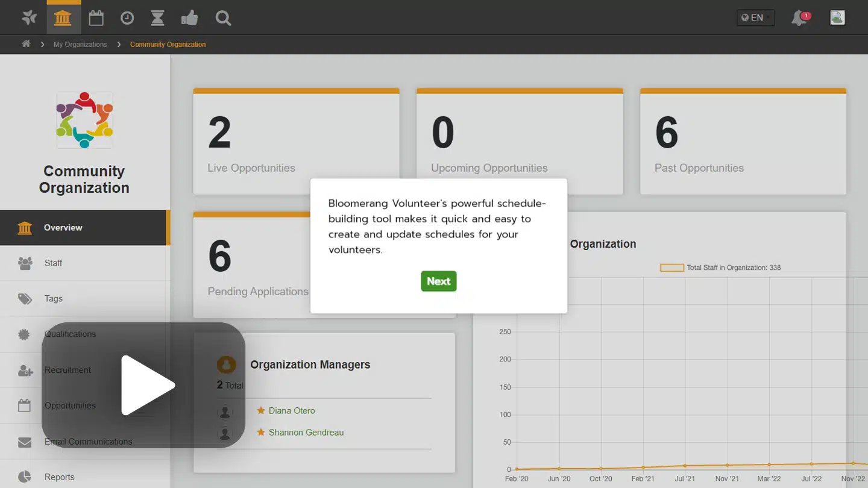Open the EN language selector
The image size is (868, 488).
point(755,17)
